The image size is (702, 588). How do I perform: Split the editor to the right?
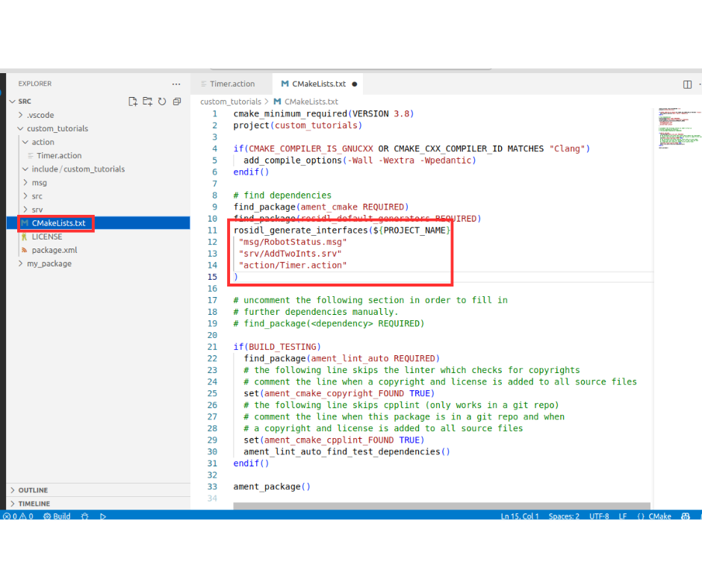coord(687,84)
